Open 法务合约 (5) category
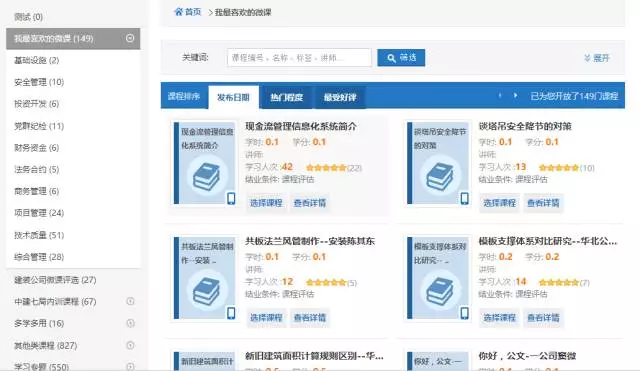Screen dimensions: 640x371 (x=37, y=169)
